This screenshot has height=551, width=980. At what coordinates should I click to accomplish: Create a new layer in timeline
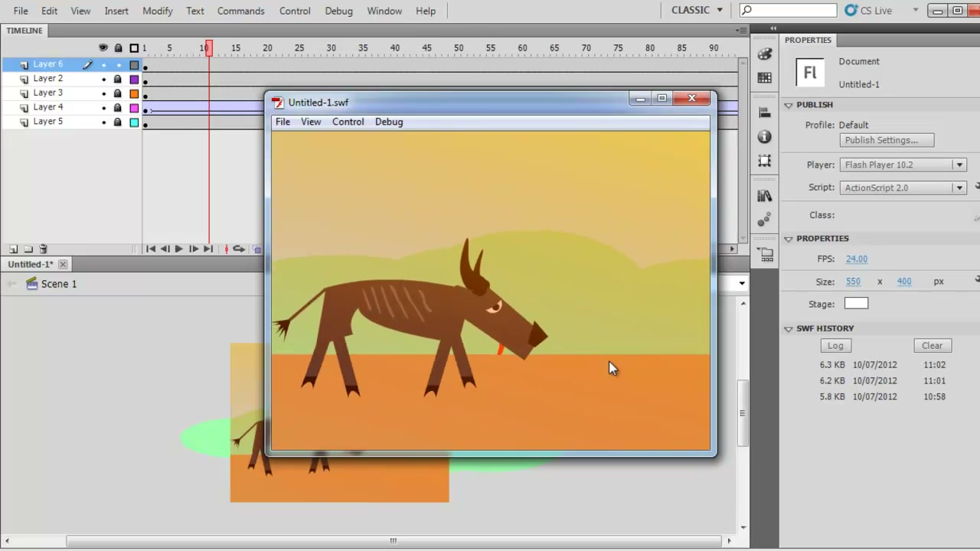tap(14, 249)
